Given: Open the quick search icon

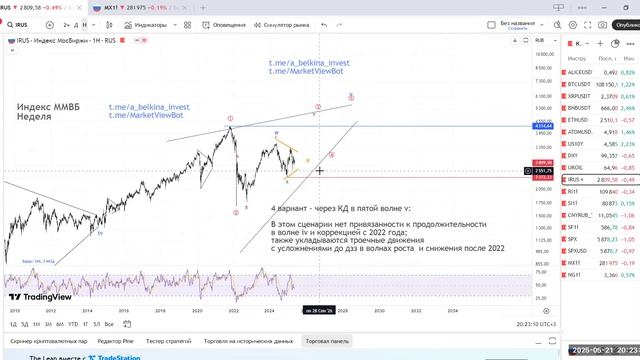Looking at the screenshot, I should point(558,25).
